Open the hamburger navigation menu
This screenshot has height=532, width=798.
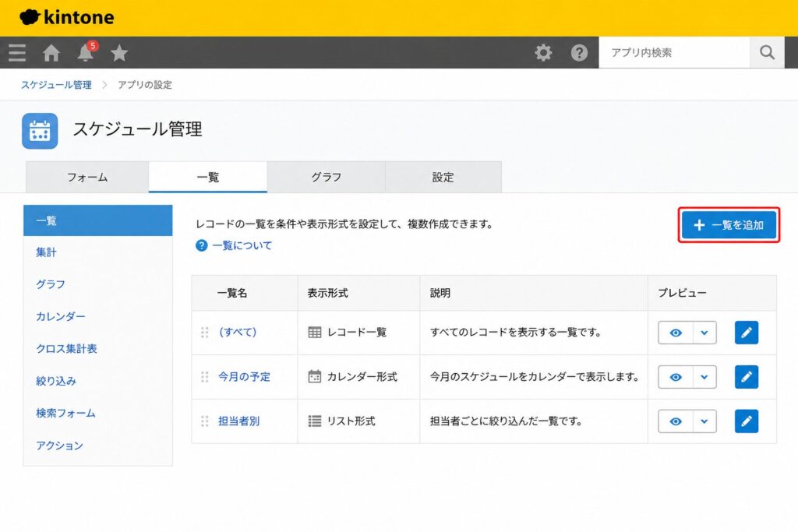point(17,53)
